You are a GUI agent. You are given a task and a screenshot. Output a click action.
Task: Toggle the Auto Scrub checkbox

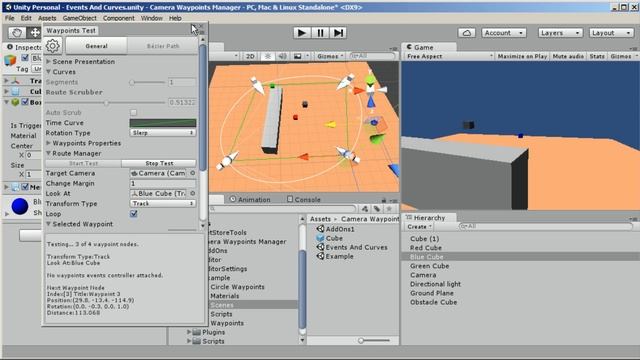coord(133,112)
